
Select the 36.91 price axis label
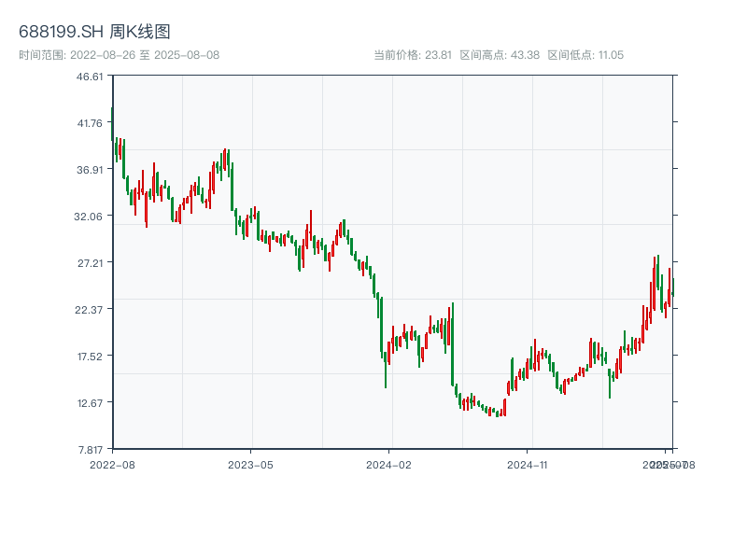click(90, 170)
